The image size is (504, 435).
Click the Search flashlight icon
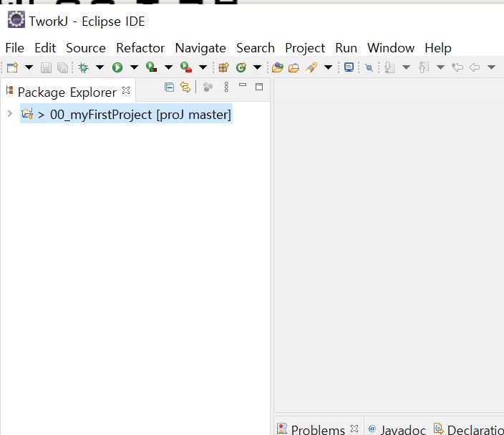[x=311, y=67]
